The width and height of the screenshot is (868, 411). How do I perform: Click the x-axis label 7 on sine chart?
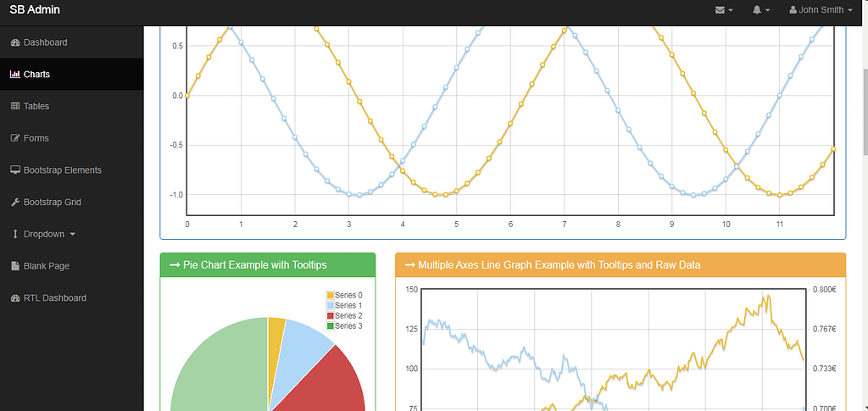(564, 225)
